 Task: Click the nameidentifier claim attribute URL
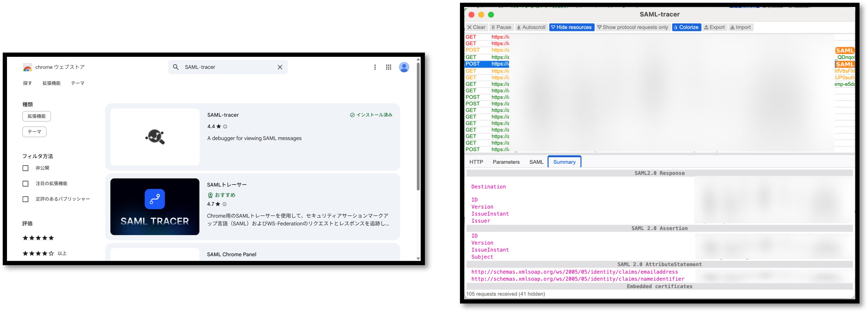coord(578,279)
